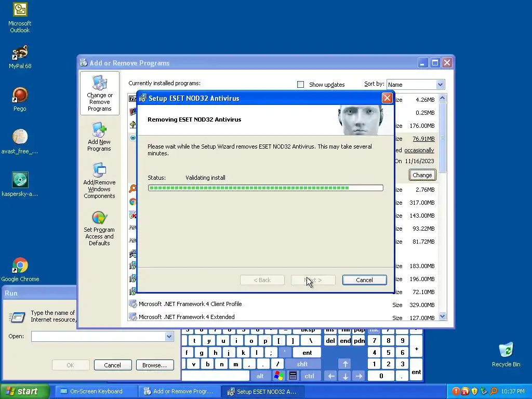
Task: Switch to On-Screen Keyboard taskbar button
Action: click(96, 391)
